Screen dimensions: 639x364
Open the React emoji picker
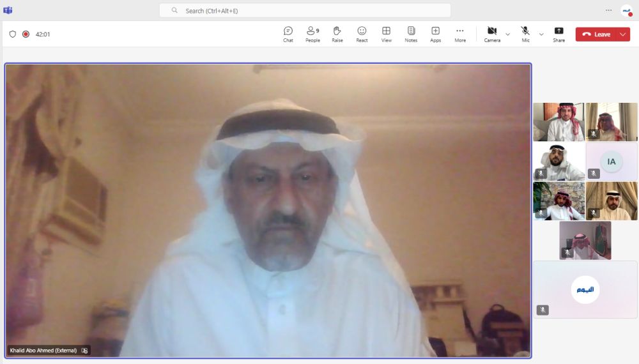click(362, 34)
